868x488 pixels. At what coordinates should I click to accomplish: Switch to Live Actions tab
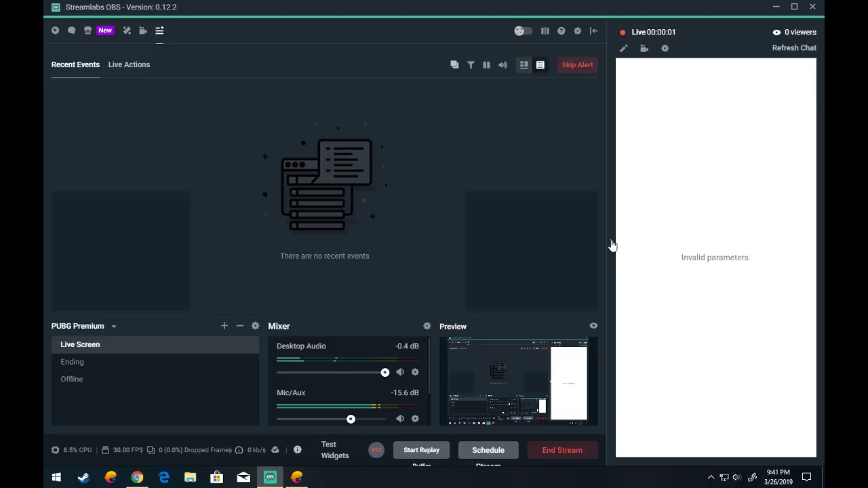click(129, 64)
